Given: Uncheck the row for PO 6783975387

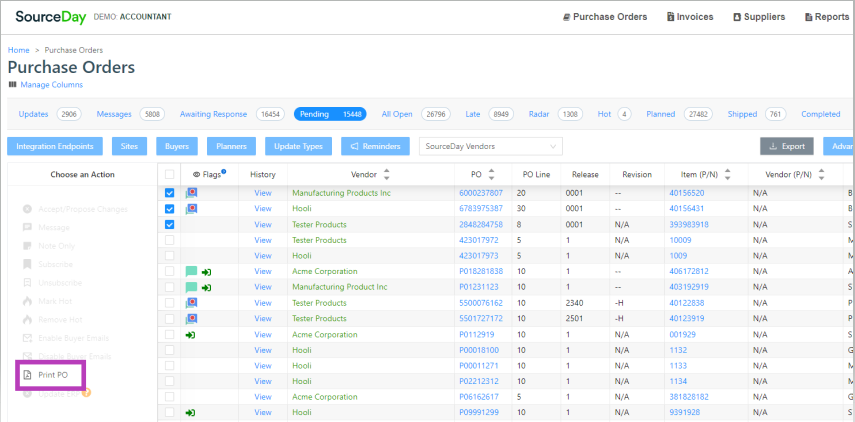Looking at the screenshot, I should [170, 209].
